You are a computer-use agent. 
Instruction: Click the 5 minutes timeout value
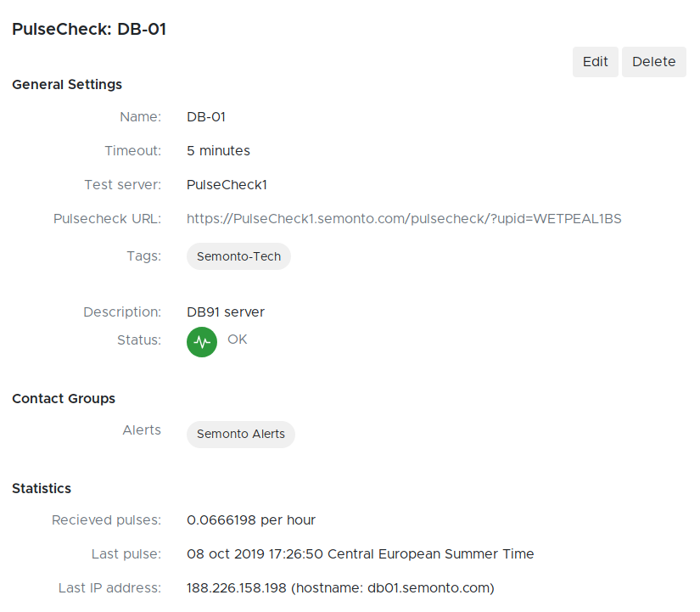(x=218, y=151)
